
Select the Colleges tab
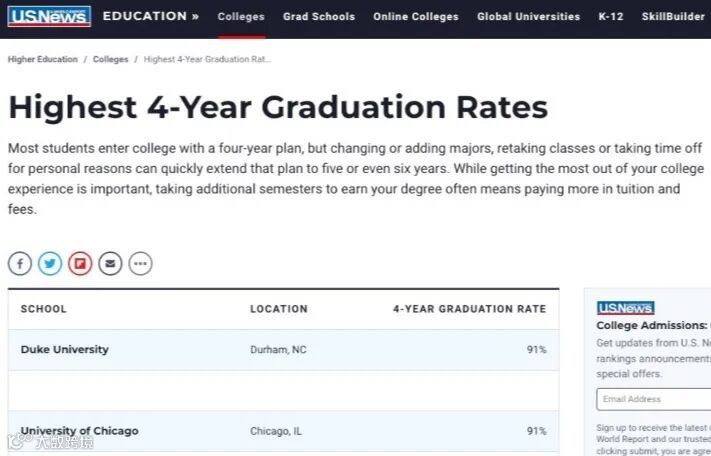click(x=241, y=17)
